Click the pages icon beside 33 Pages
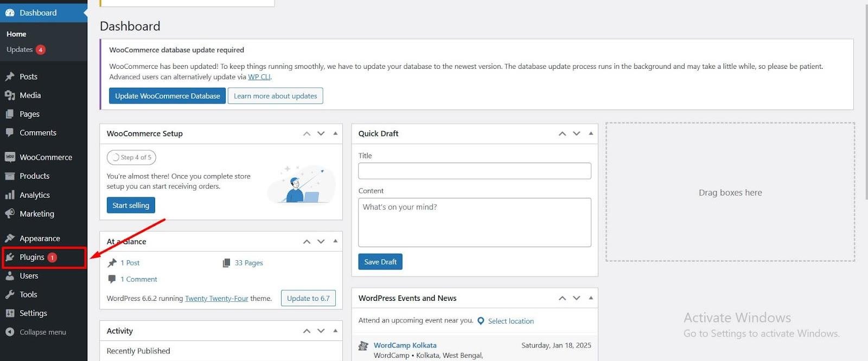Viewport: 868px width, 361px height. (x=226, y=263)
